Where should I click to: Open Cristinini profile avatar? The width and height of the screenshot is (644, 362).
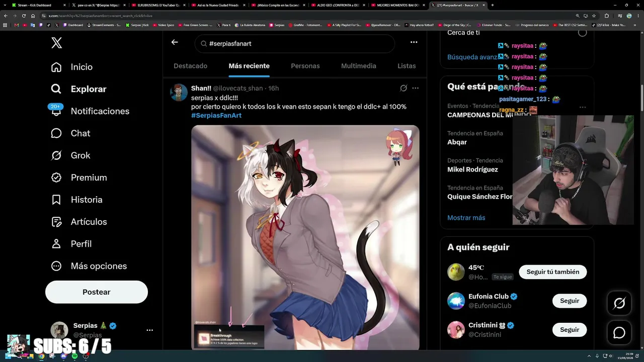click(x=456, y=330)
